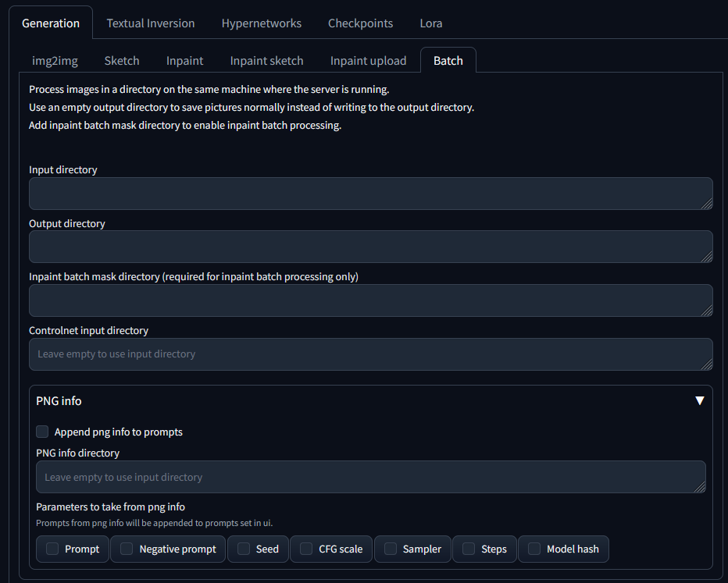The height and width of the screenshot is (583, 728).
Task: Enable the CFG scale checkbox
Action: coord(306,549)
